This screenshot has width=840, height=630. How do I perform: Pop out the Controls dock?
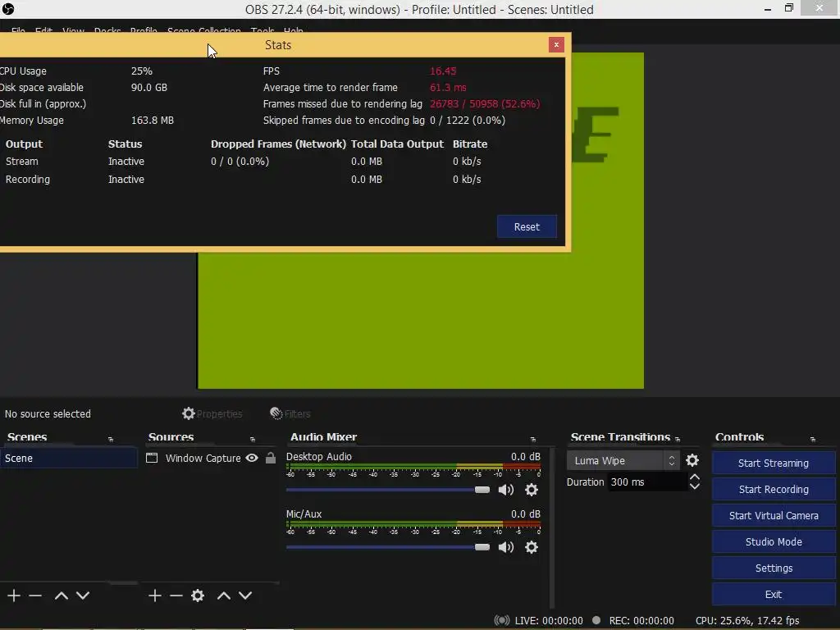tap(813, 440)
